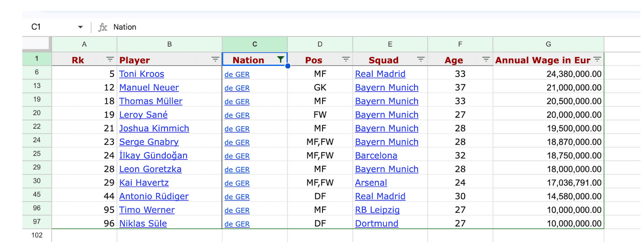The image size is (644, 247).
Task: Click the active green Nation filter icon
Action: (280, 60)
